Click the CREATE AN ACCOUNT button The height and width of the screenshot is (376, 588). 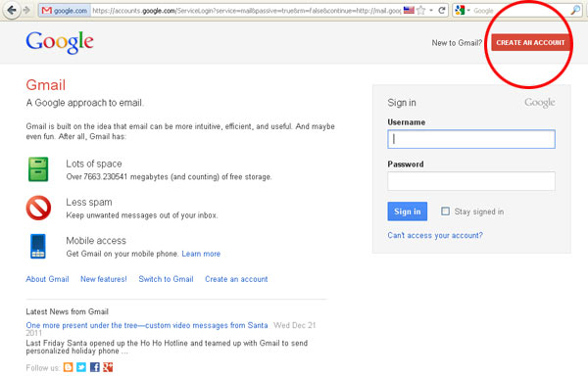coord(530,43)
